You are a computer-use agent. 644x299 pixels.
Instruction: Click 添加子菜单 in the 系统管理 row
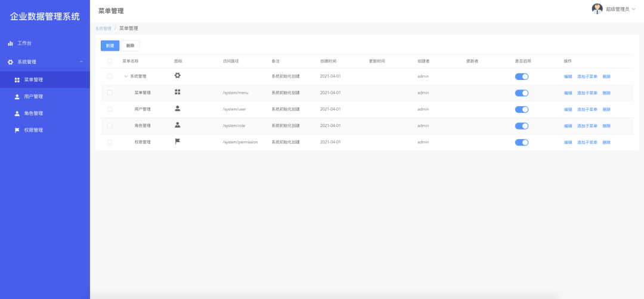tap(587, 76)
